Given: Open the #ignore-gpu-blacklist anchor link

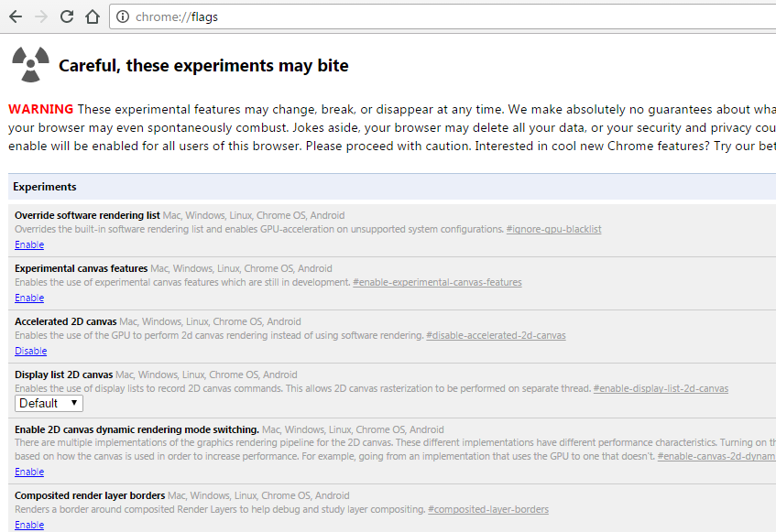Looking at the screenshot, I should point(553,230).
